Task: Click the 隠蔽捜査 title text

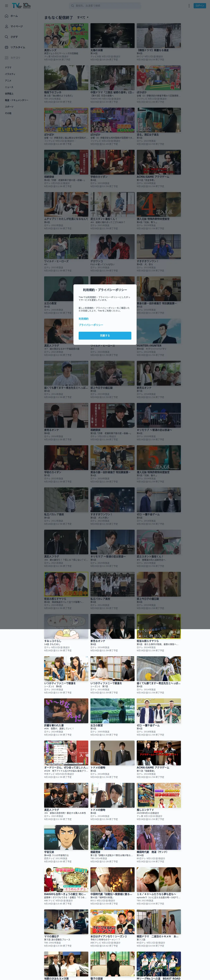Action: 95,852
